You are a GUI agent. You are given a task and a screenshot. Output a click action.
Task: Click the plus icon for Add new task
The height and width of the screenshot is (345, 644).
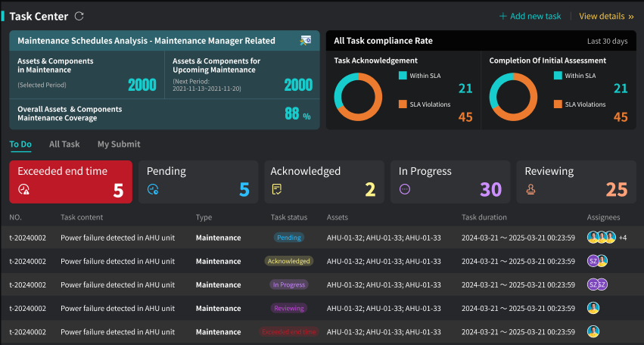tap(502, 16)
